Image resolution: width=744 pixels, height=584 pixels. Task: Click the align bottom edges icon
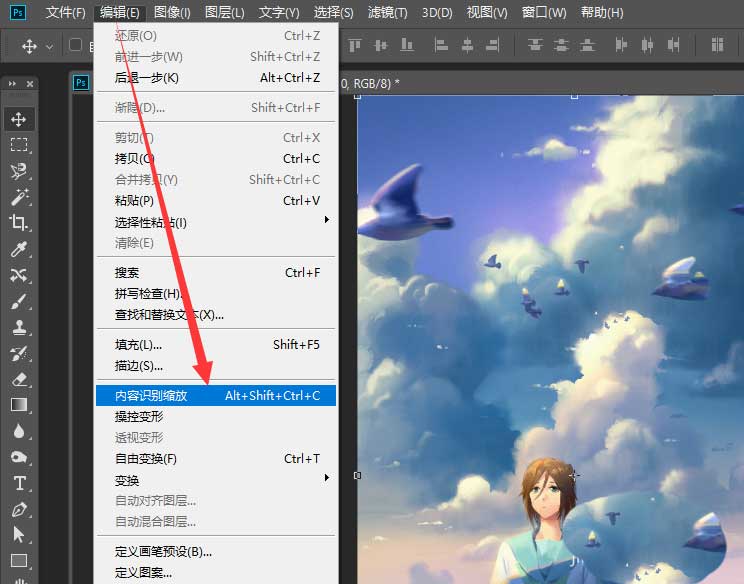tap(407, 45)
